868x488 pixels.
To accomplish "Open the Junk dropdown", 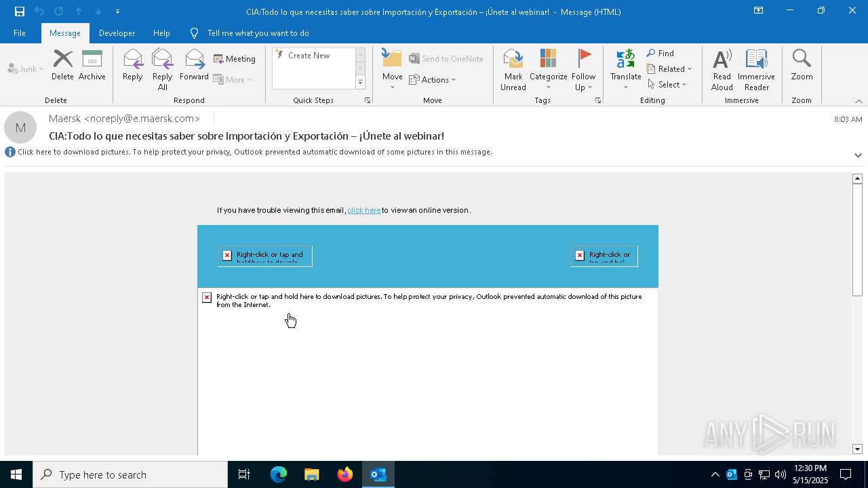I will (25, 69).
